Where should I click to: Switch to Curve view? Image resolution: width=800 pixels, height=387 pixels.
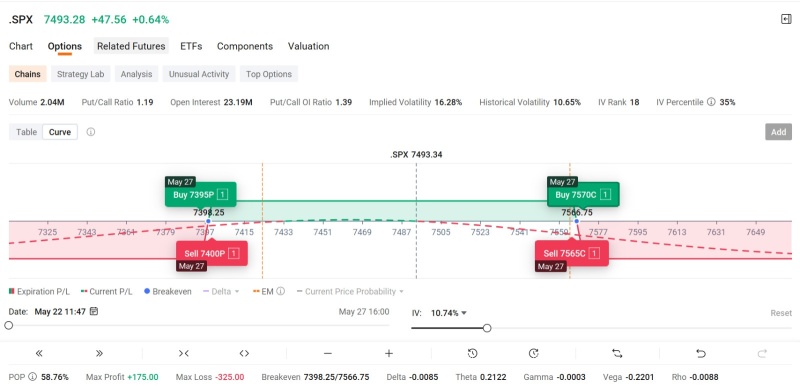tap(60, 132)
